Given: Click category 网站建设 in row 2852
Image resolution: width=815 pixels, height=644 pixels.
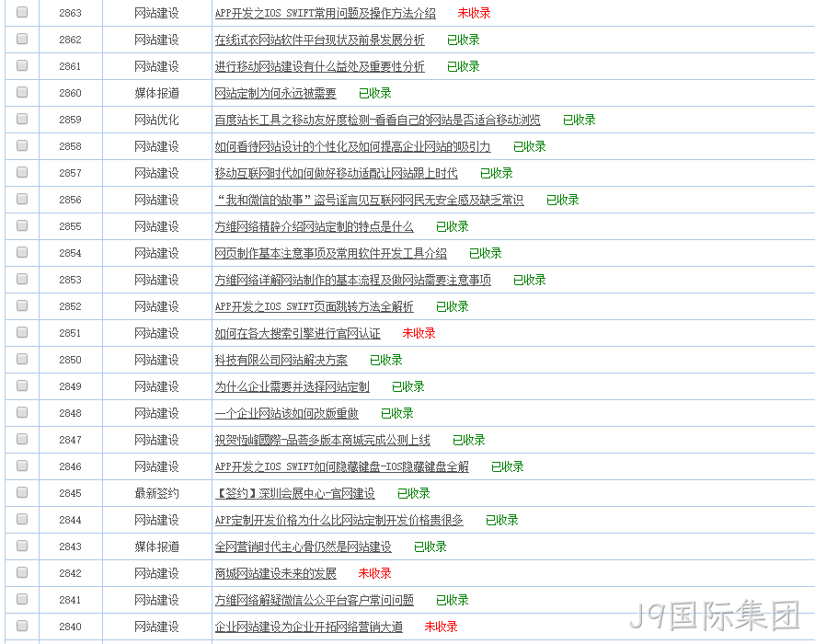Looking at the screenshot, I should [156, 306].
